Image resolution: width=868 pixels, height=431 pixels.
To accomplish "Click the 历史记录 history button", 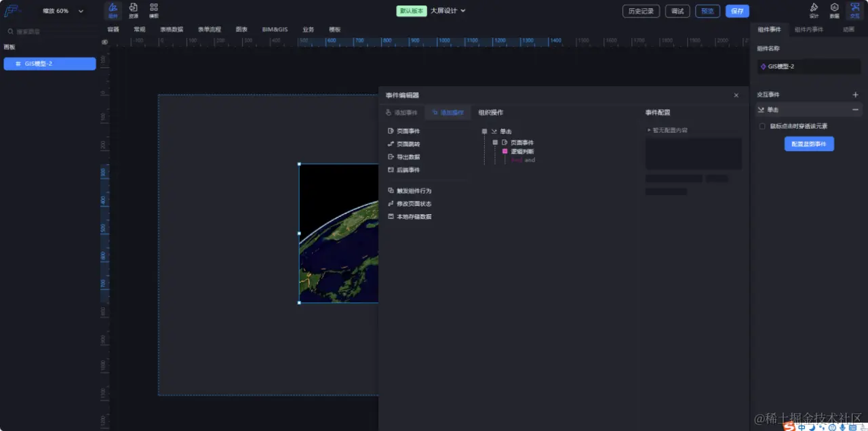I will click(x=641, y=11).
